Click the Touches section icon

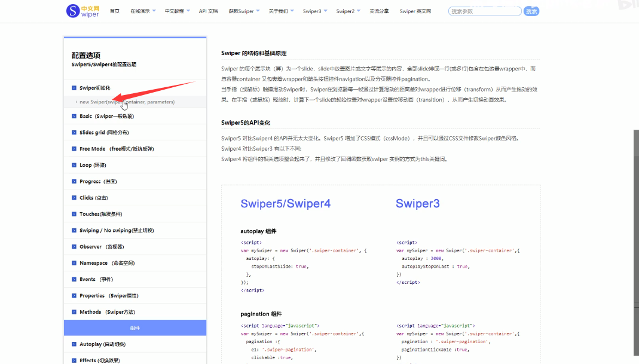(x=74, y=214)
